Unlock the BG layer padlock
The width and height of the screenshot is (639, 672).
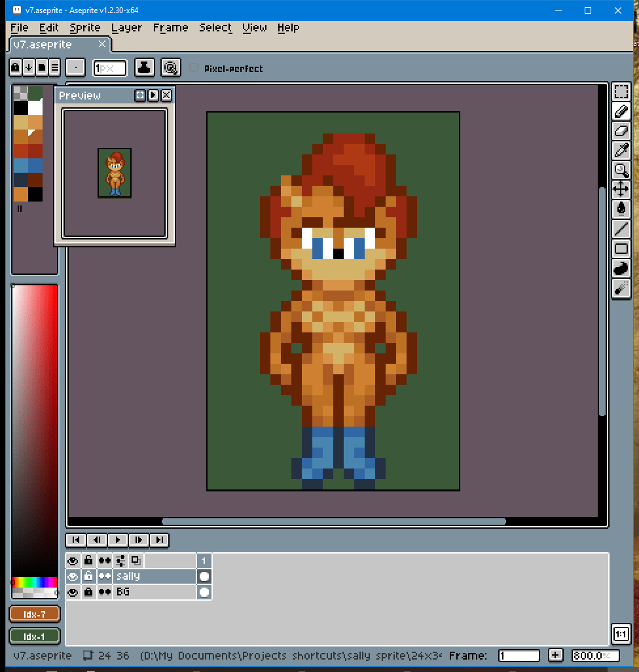(x=88, y=592)
